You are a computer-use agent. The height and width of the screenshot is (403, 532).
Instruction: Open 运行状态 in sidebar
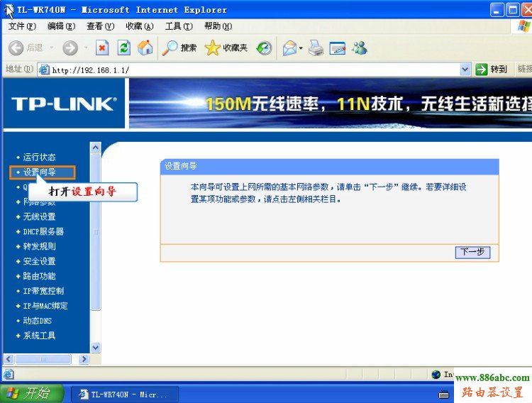pyautogui.click(x=39, y=158)
